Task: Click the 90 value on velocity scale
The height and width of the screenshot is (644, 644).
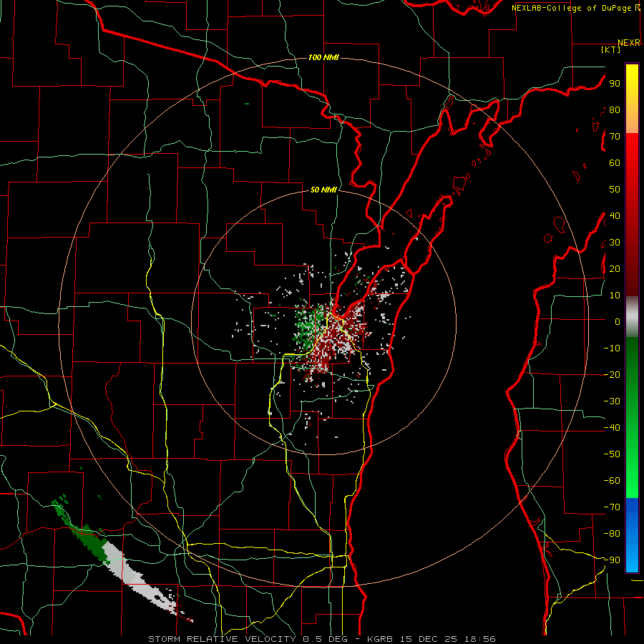Action: [x=615, y=84]
